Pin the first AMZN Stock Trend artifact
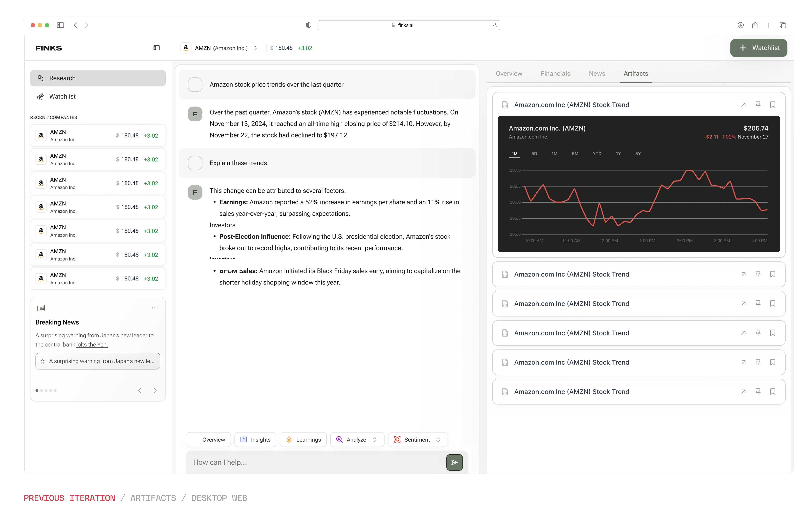 point(758,104)
